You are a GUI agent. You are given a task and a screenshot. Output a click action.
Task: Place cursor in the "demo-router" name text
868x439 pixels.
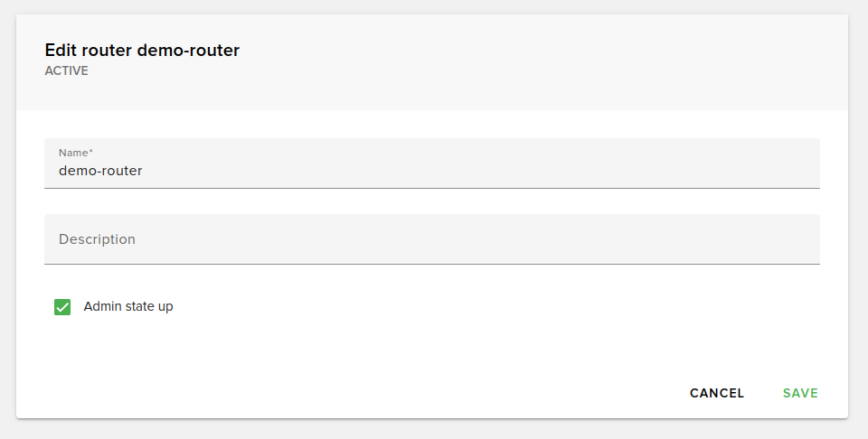(100, 170)
